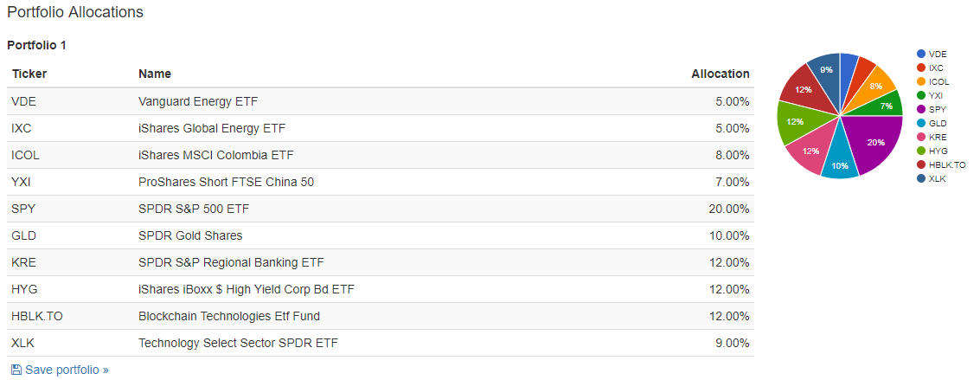Click the IXC legend color dot

(x=921, y=68)
